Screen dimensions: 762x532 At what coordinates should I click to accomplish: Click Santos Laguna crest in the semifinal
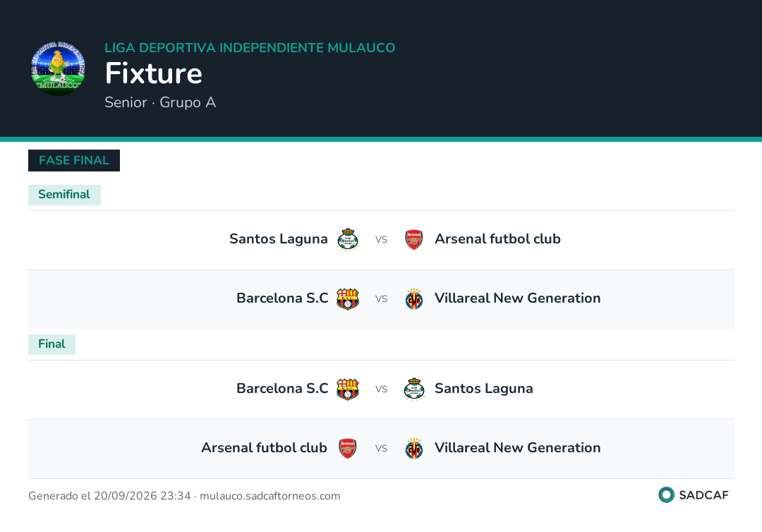click(347, 239)
